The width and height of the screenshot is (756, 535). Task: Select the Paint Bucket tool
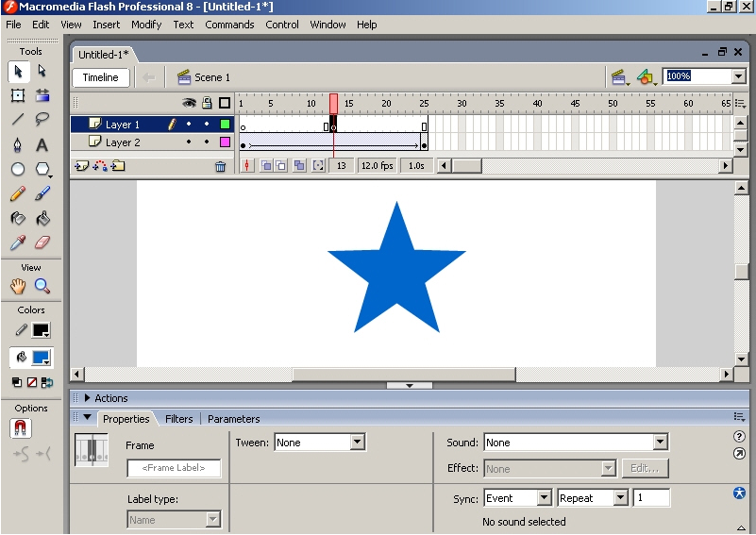(x=42, y=218)
